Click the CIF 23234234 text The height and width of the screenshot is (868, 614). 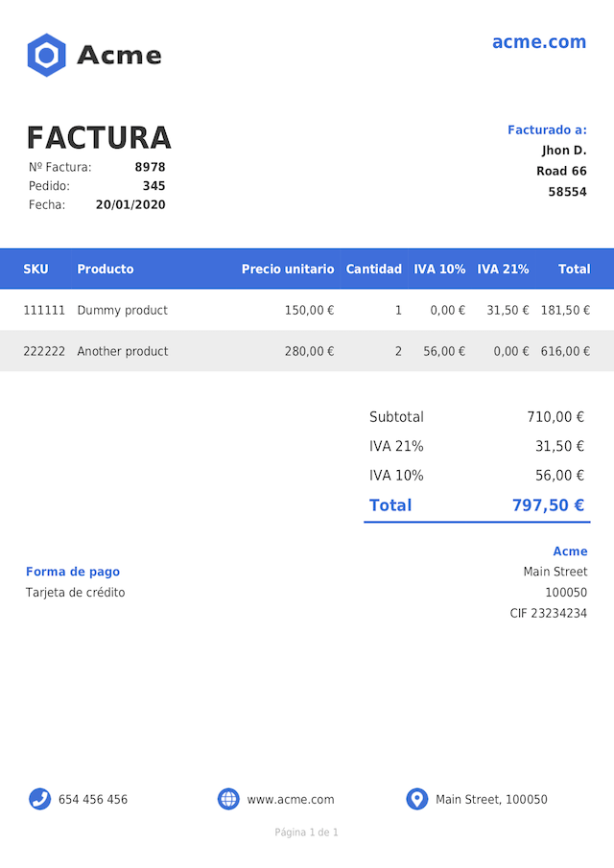point(549,614)
